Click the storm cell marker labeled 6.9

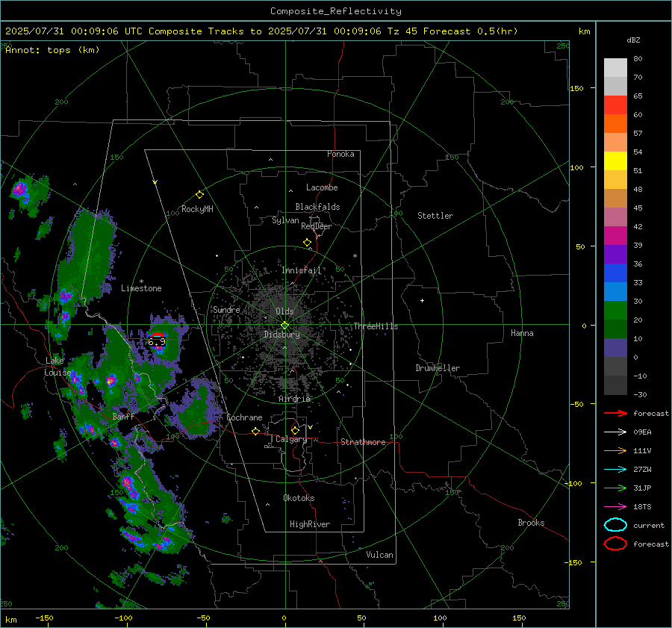coord(157,341)
